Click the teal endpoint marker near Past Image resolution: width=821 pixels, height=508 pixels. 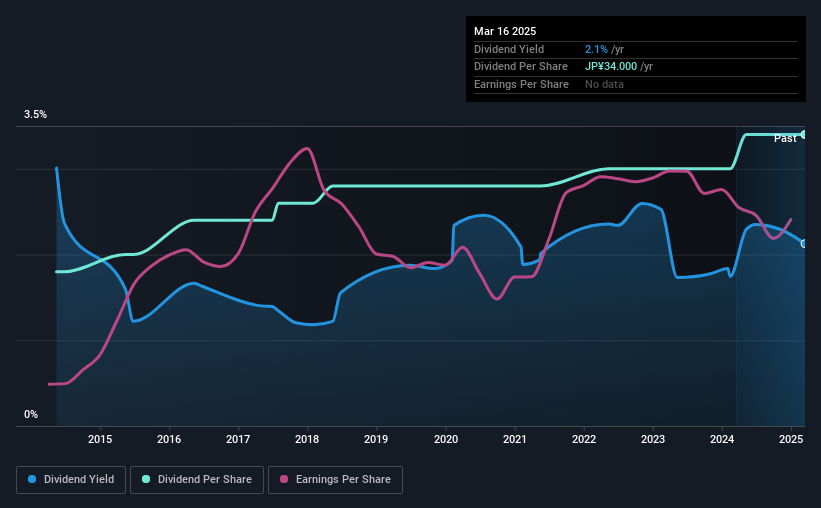[x=804, y=135]
